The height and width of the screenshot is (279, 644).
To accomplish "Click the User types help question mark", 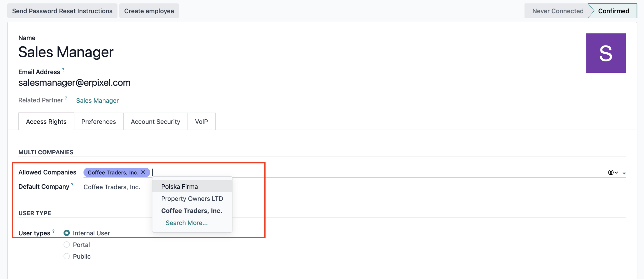I will click(53, 231).
